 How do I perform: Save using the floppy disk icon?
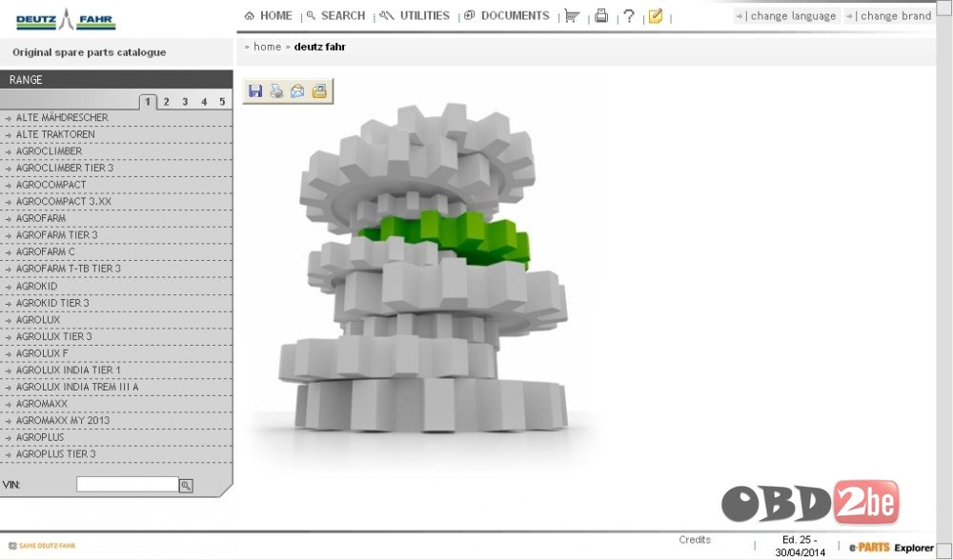(255, 91)
